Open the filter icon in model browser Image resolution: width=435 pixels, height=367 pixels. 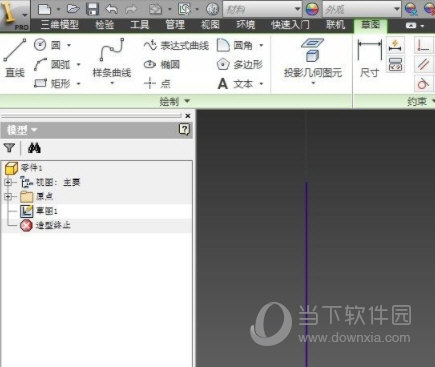[9, 148]
